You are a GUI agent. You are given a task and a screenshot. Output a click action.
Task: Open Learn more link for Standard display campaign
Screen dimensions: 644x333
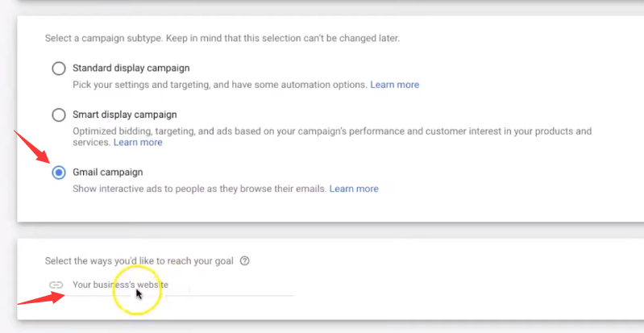tap(395, 85)
